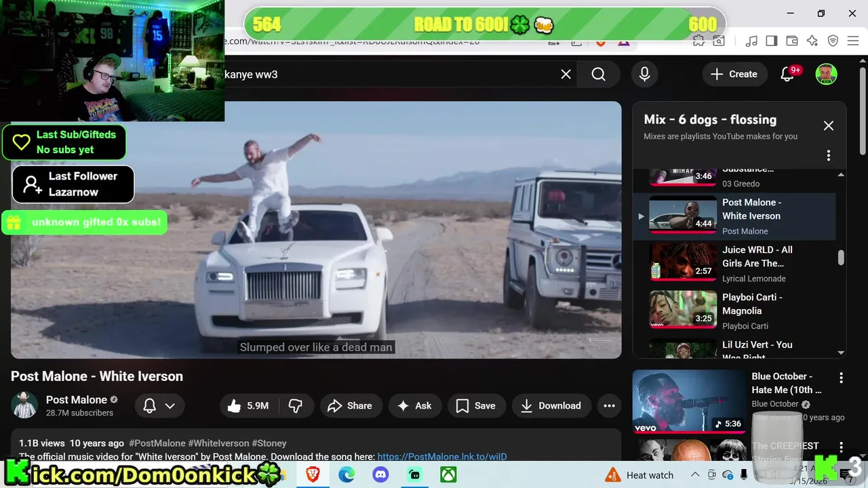868x488 pixels.
Task: Share the video
Action: (x=350, y=406)
